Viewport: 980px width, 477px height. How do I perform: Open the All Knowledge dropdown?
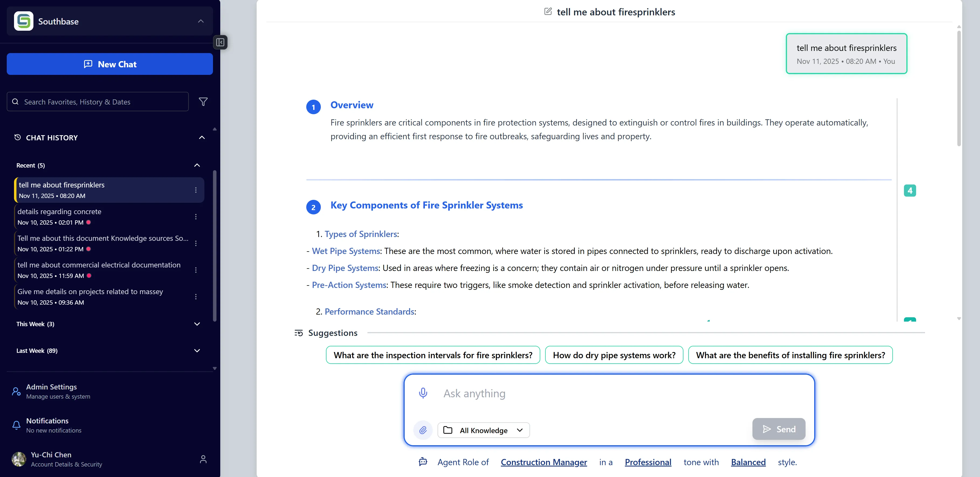[x=483, y=430]
